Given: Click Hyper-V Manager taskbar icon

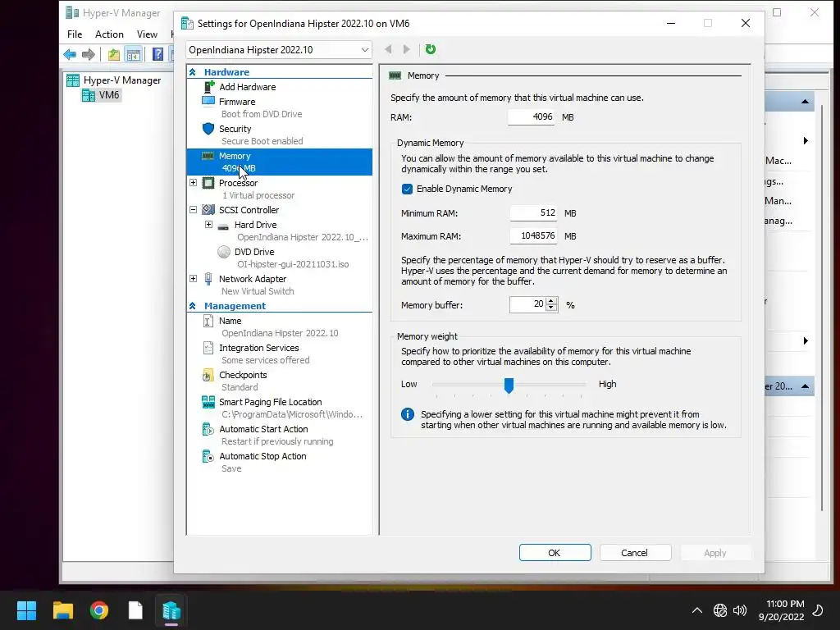Looking at the screenshot, I should 171,610.
